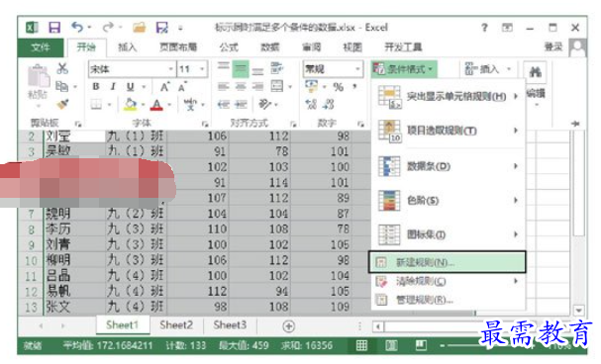Open 色阶 color scales submenu
This screenshot has height=364, width=601.
pos(448,201)
